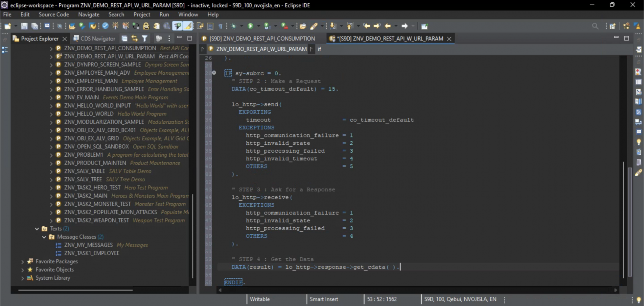The width and height of the screenshot is (644, 306).
Task: Select ZNV_MY_MESSAGES under Message Classes
Action: 89,245
